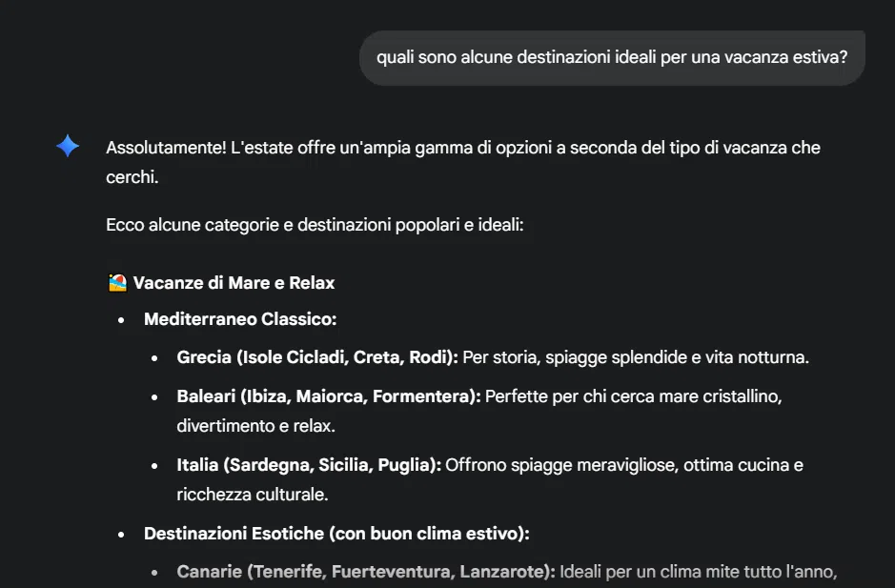Click the 'Ecco alcune categorie' sentence
The width and height of the screenshot is (895, 588).
click(x=315, y=225)
